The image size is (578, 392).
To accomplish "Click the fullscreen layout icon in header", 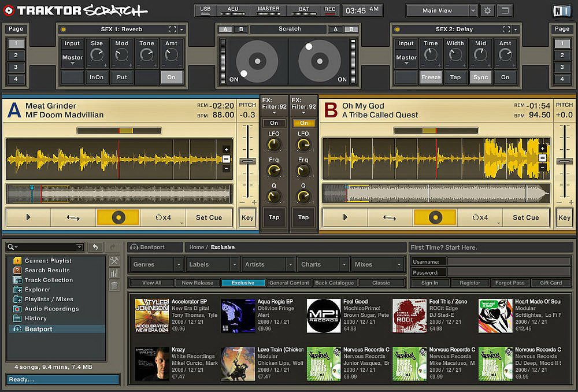I will tap(504, 10).
